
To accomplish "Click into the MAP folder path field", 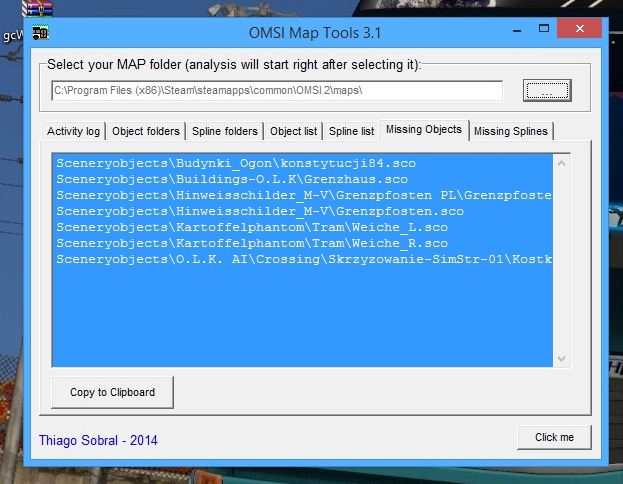I will tap(276, 91).
